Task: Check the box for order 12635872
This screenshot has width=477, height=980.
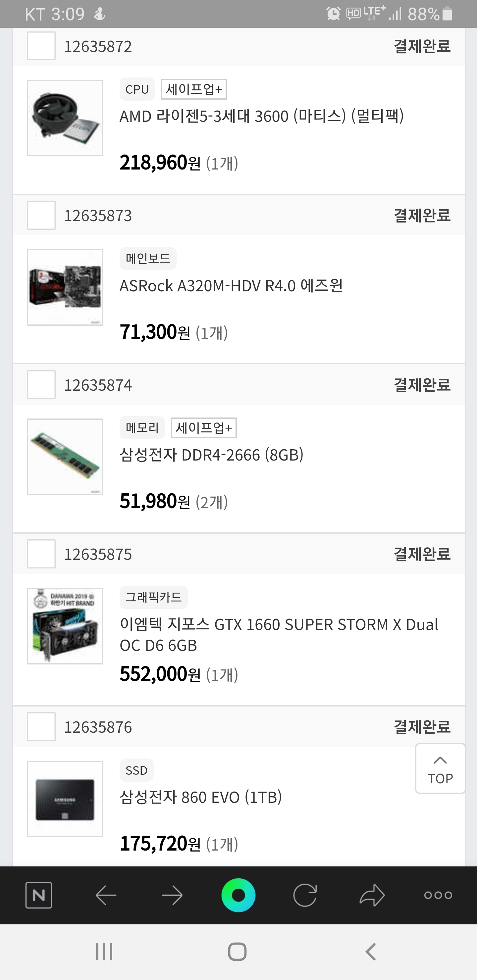Action: click(x=41, y=46)
